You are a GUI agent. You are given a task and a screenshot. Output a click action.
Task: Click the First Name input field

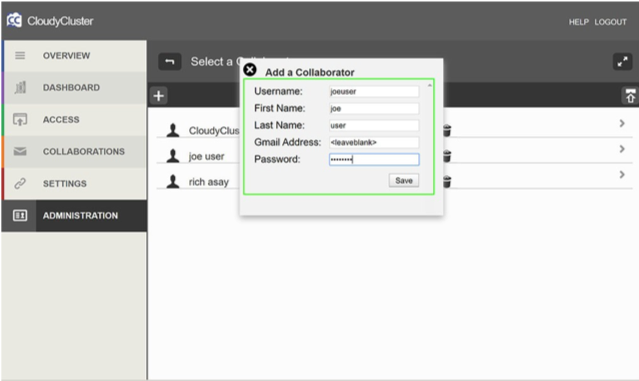(x=374, y=108)
